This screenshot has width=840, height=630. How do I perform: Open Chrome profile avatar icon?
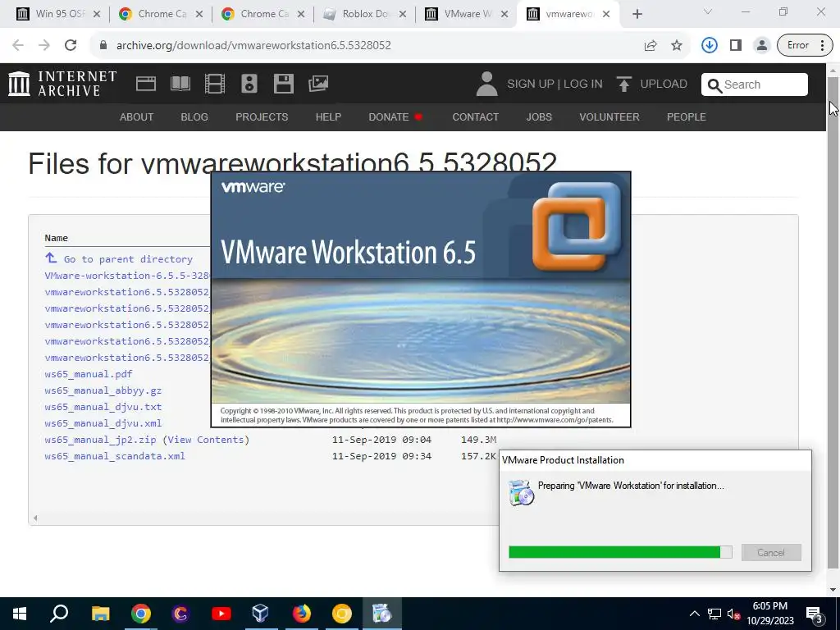(761, 45)
